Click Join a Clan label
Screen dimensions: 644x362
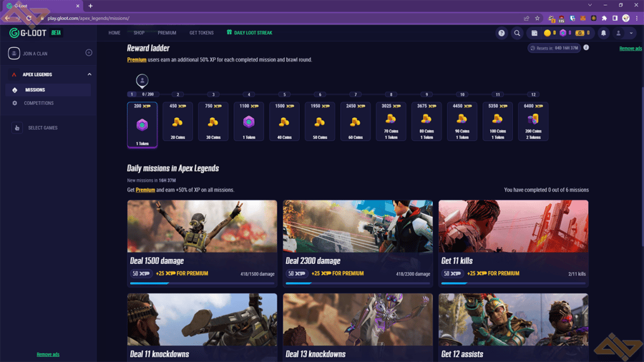click(x=35, y=54)
